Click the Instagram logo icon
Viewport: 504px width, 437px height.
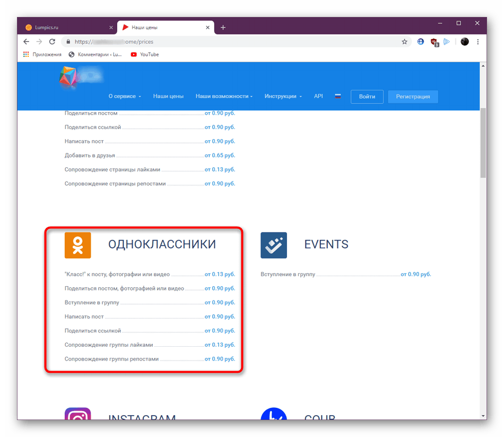(78, 414)
